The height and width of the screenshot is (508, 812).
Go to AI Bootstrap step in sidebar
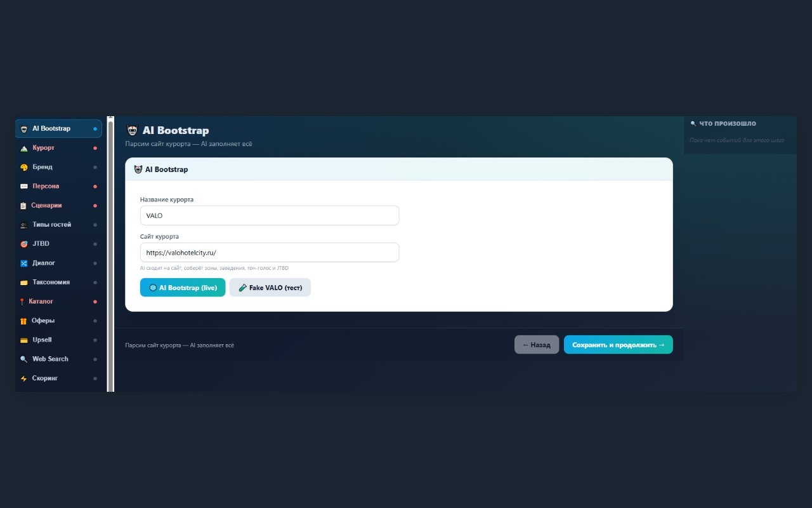(x=58, y=129)
